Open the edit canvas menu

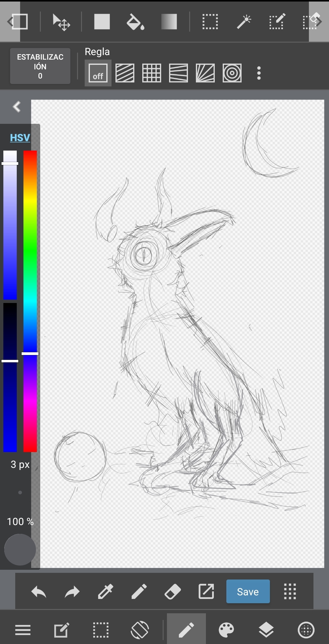click(62, 630)
